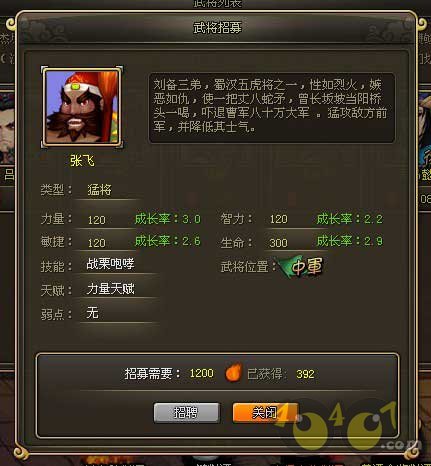Image resolution: width=431 pixels, height=466 pixels.
Task: Click the 已获得 392 amount
Action: pyautogui.click(x=305, y=374)
